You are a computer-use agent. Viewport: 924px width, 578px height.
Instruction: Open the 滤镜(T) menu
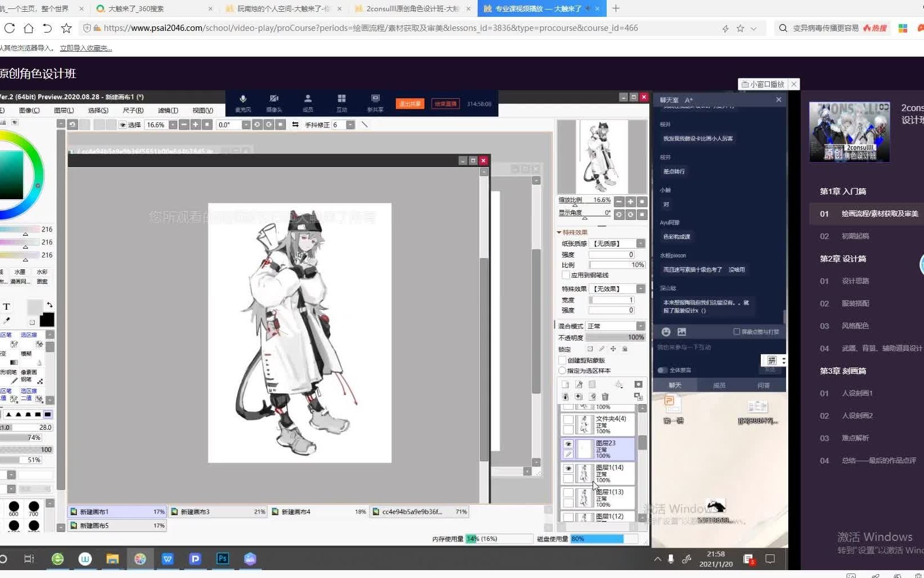coord(168,111)
